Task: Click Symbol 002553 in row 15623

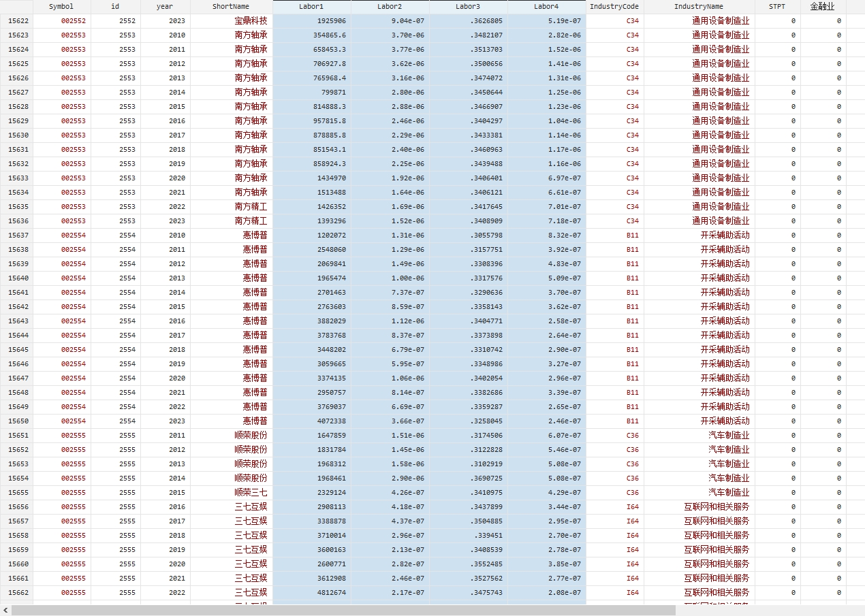Action: coord(74,35)
